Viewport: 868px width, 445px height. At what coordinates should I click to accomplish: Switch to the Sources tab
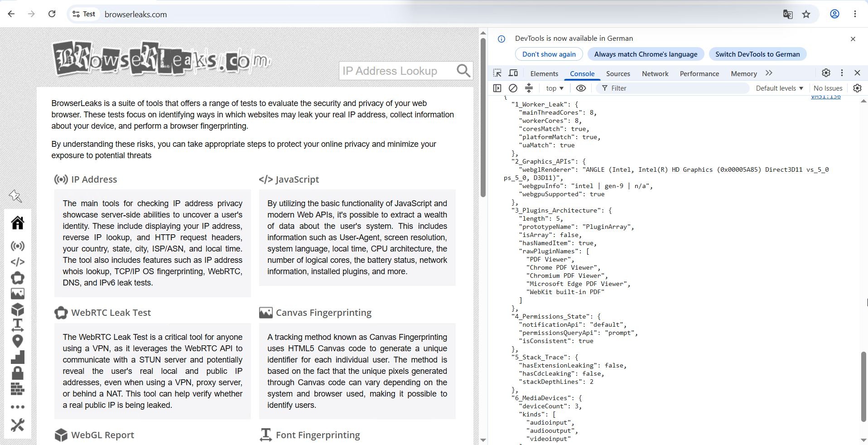[x=618, y=74]
